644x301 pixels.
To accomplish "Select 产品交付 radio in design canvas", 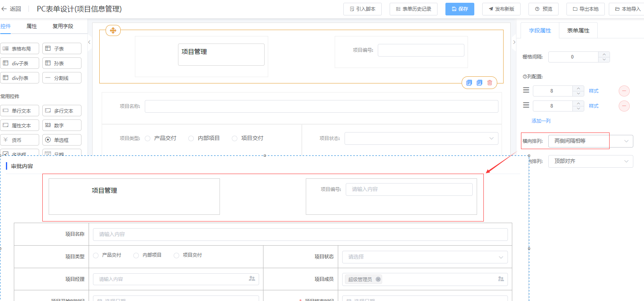I will click(x=148, y=138).
